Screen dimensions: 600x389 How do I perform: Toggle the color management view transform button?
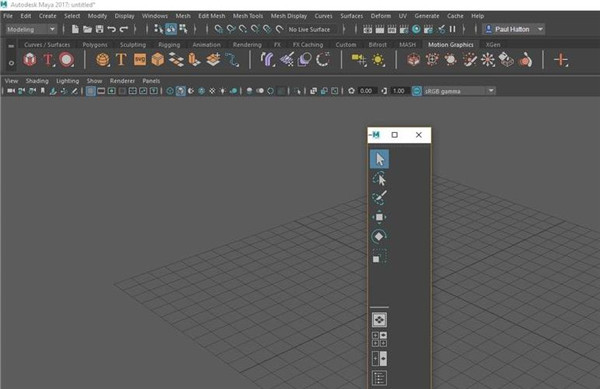416,91
